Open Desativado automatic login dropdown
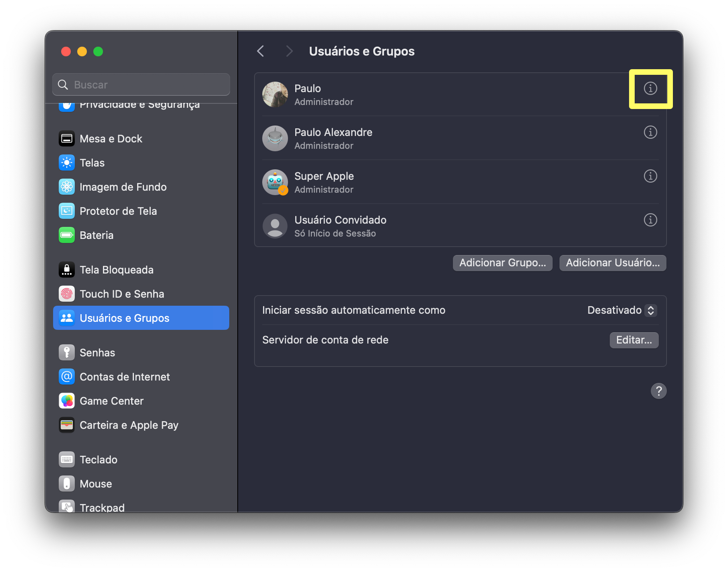728x572 pixels. 622,310
